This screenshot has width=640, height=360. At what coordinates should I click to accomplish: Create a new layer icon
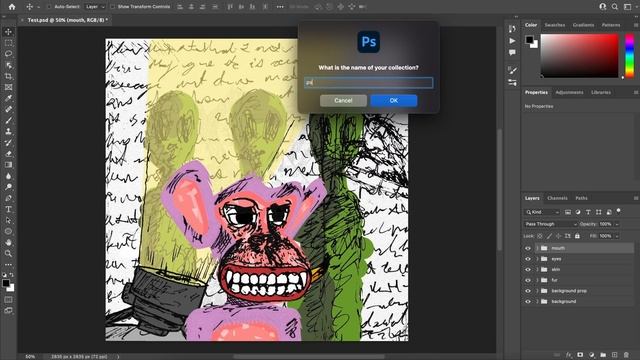(614, 355)
